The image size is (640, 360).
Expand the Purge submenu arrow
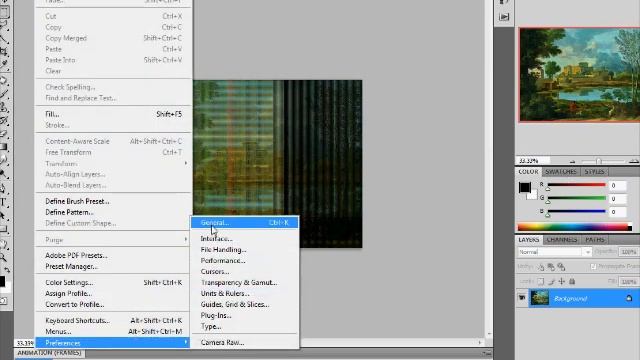(186, 240)
